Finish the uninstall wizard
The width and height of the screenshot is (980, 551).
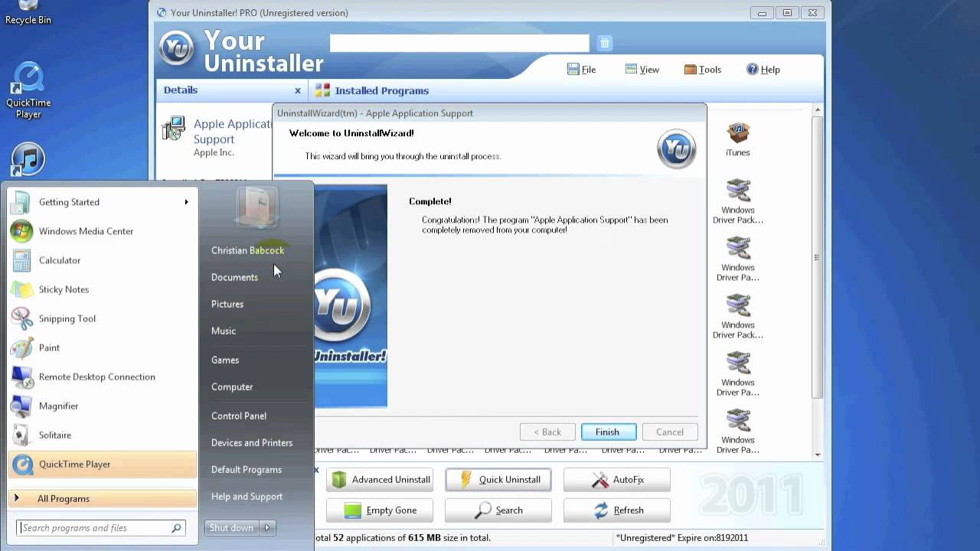pos(608,432)
